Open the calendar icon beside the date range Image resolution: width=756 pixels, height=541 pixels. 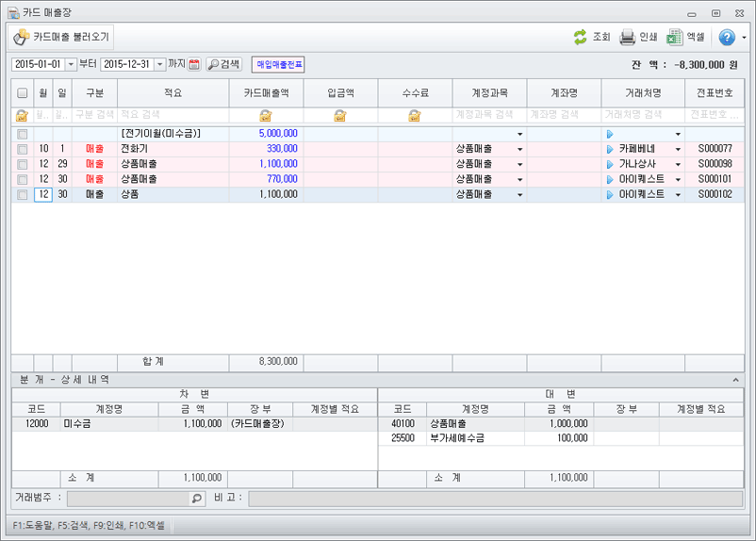click(194, 64)
